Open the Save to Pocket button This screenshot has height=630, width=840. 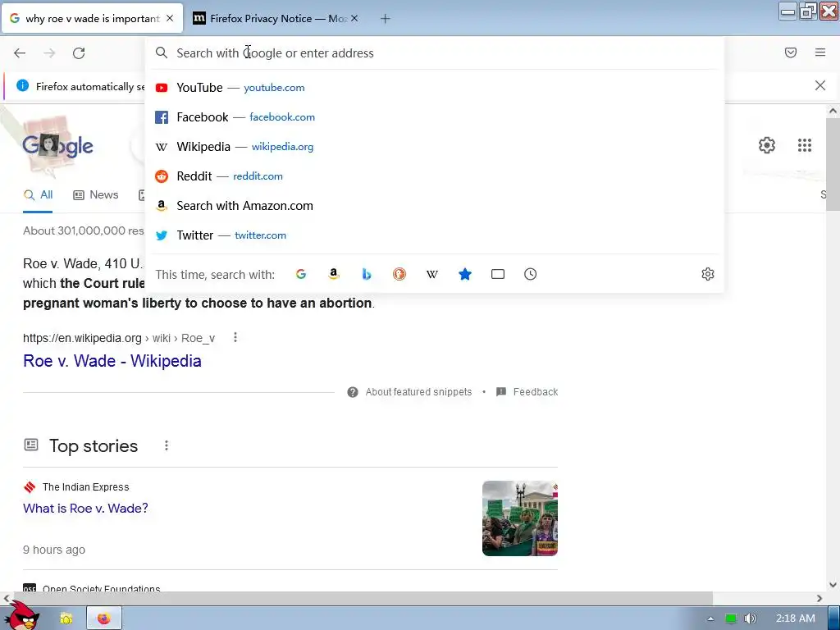(x=791, y=52)
